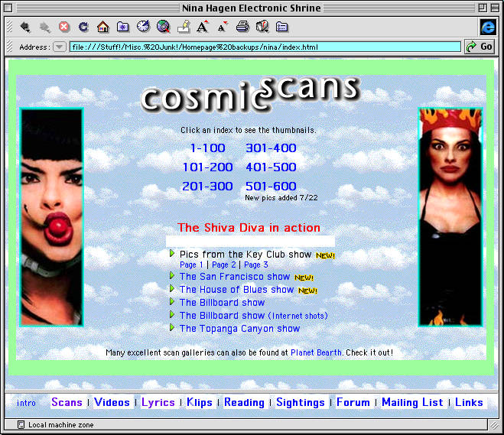
Task: Click the Refresh page icon
Action: pyautogui.click(x=83, y=27)
